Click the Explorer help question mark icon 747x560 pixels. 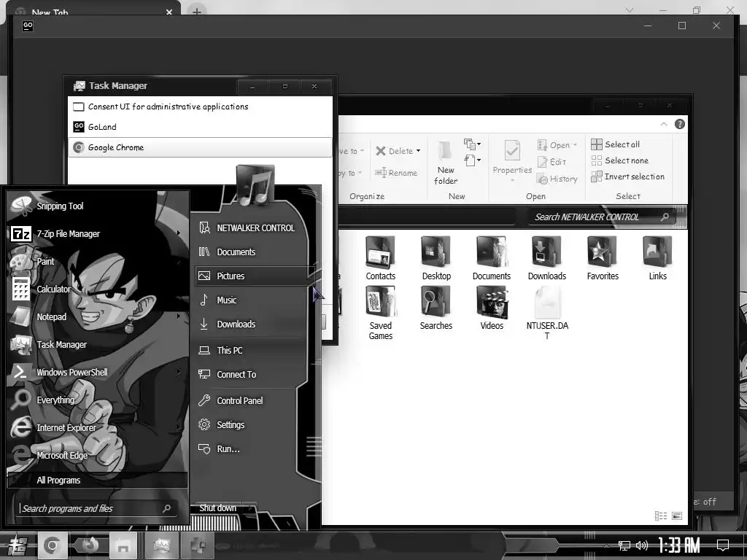coord(680,124)
